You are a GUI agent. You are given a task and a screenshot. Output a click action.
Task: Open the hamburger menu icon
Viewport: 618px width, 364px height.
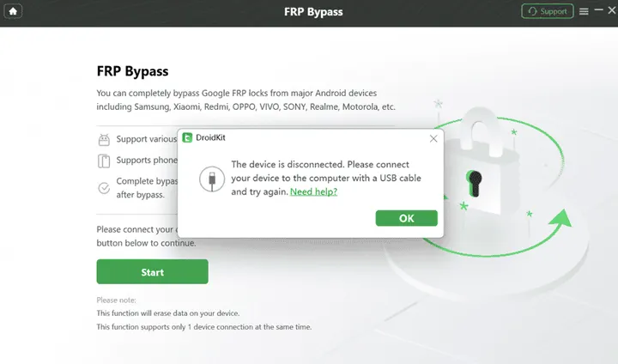tap(584, 11)
